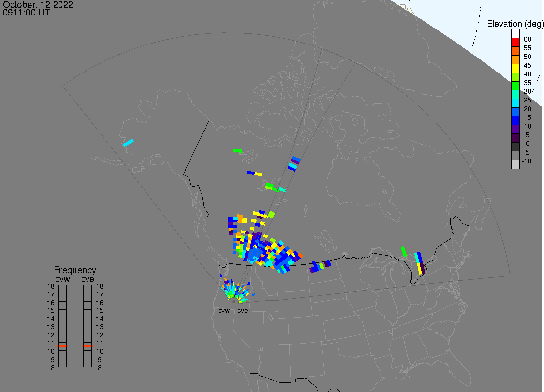Click the tall blue-yellow strip near Lake Ontario
Screen dimensions: 544x392
(x=420, y=263)
